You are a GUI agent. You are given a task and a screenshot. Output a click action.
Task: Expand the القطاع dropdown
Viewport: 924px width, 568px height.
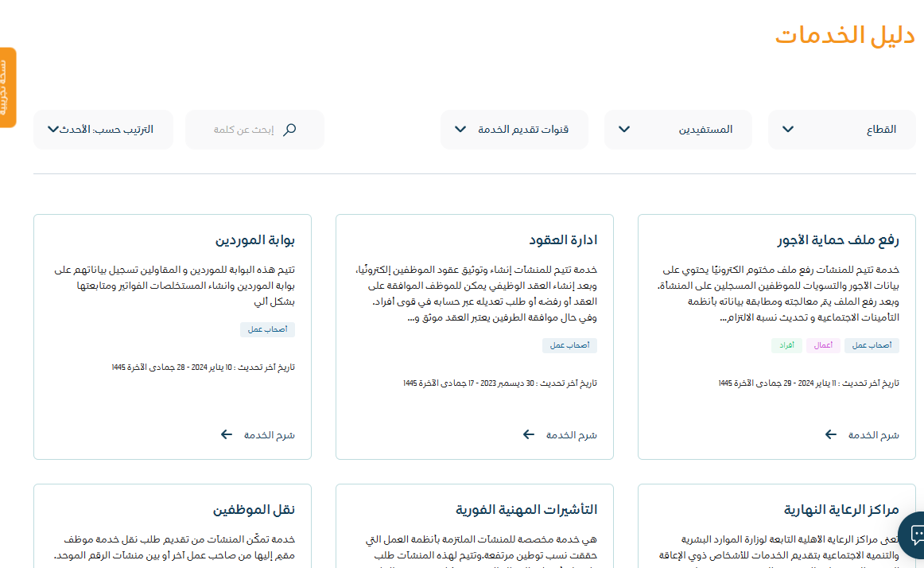(842, 130)
